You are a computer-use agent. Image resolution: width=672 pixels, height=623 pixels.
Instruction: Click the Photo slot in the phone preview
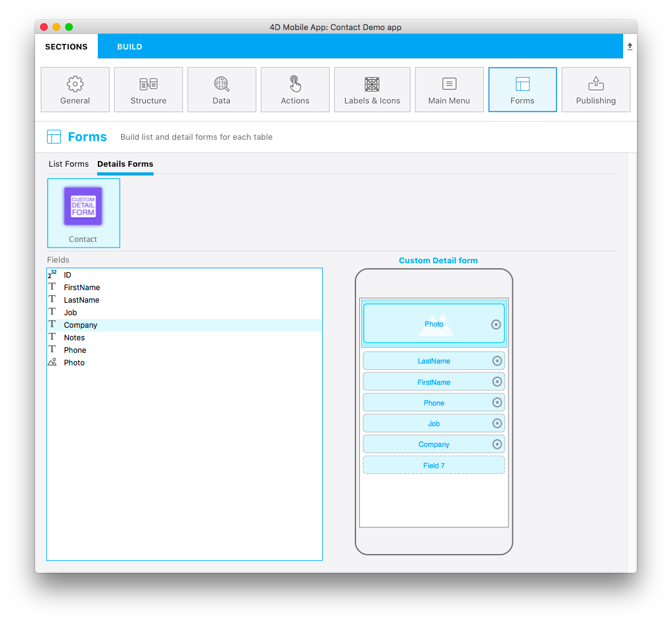[434, 323]
